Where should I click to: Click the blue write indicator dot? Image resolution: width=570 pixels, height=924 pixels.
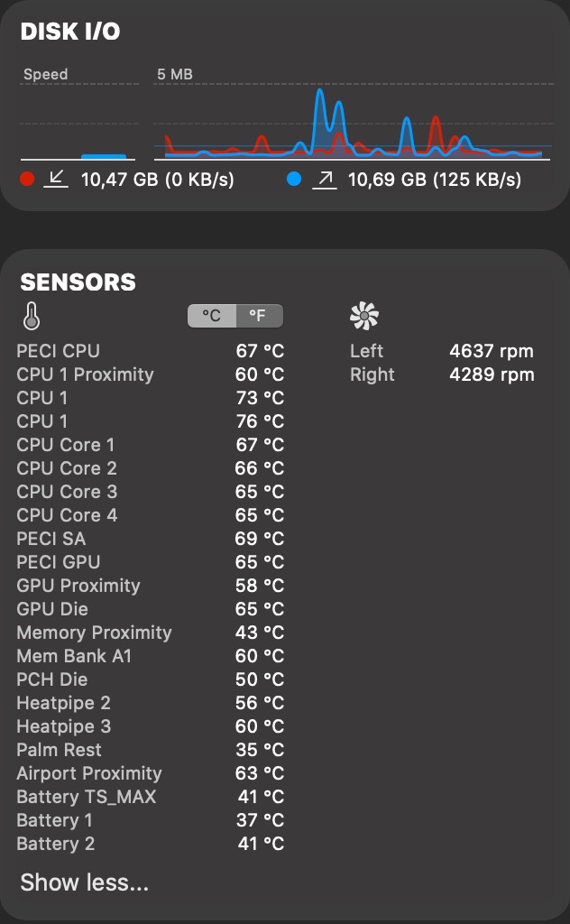294,179
